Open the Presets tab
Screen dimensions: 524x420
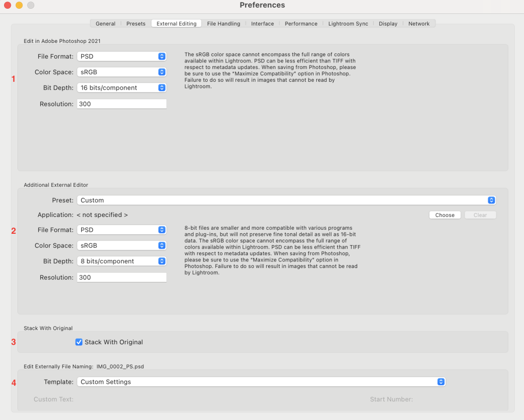136,24
